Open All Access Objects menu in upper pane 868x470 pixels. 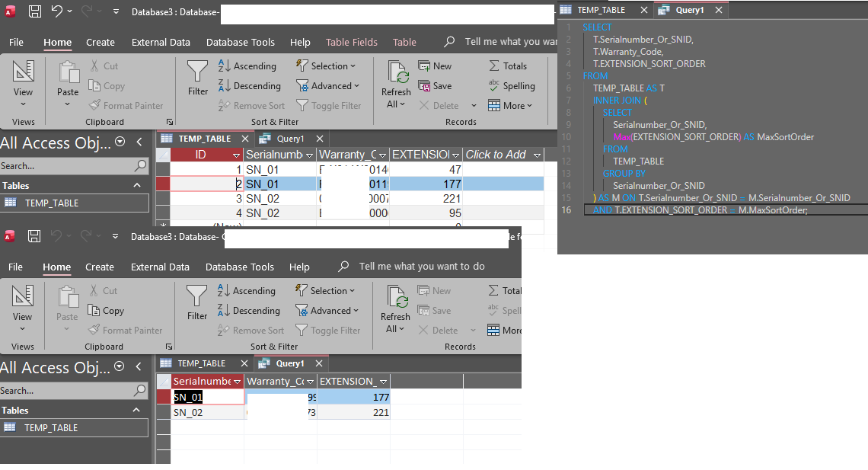point(120,142)
